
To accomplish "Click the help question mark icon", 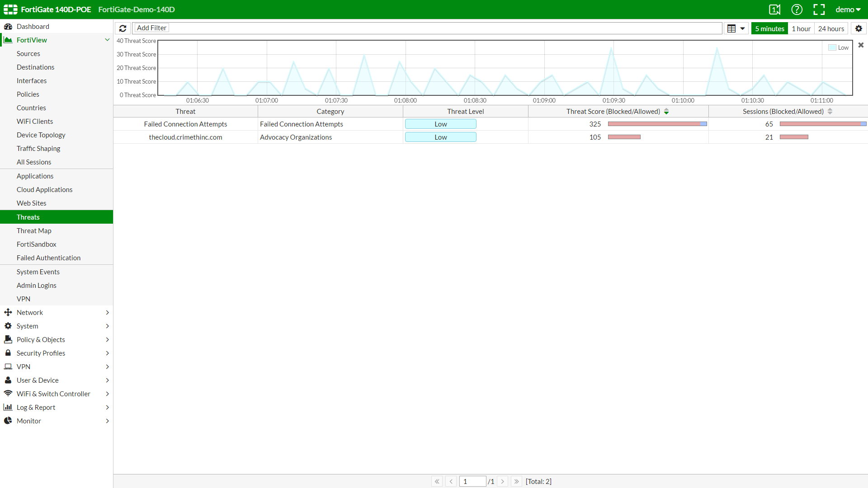I will pos(797,9).
